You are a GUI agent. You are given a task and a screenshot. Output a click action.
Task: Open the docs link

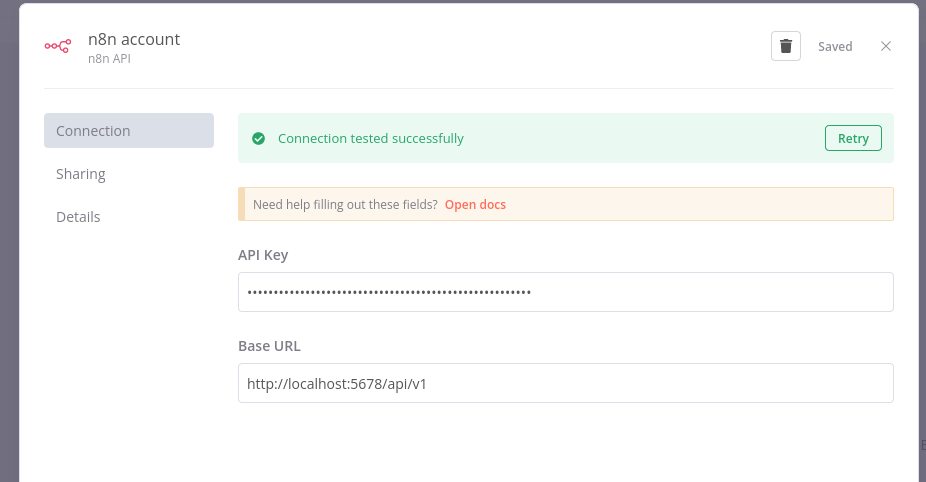pyautogui.click(x=475, y=205)
